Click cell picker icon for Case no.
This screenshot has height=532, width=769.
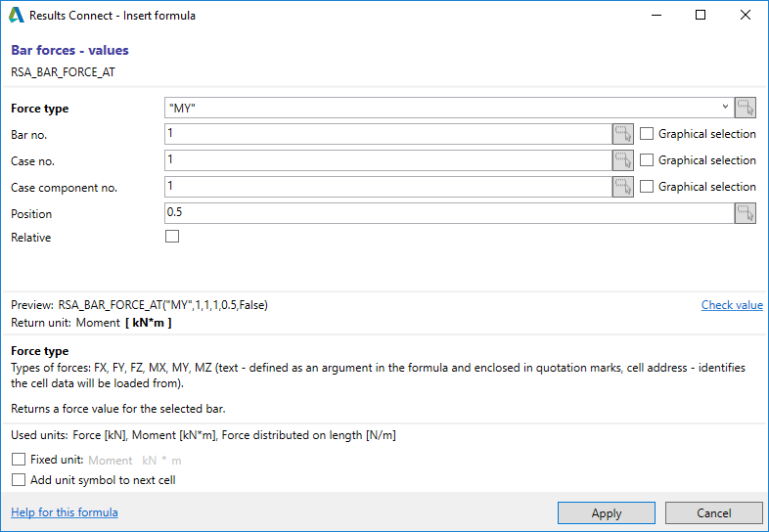click(x=623, y=160)
